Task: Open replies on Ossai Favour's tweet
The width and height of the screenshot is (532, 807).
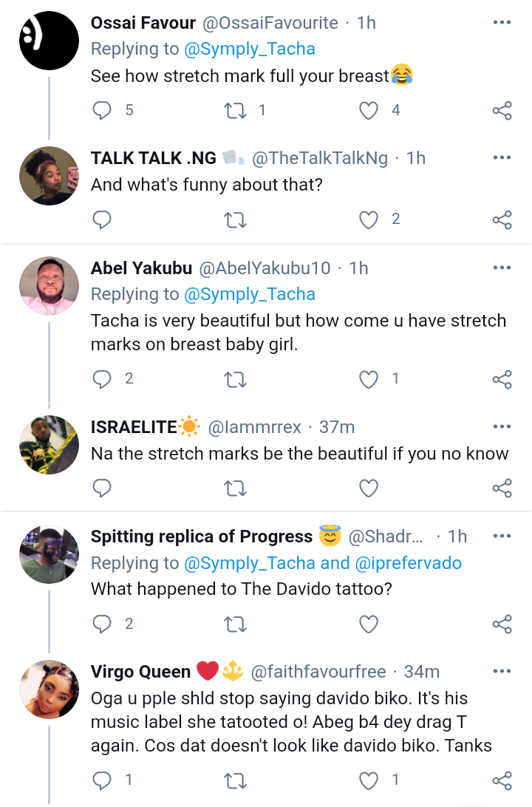Action: click(x=102, y=110)
